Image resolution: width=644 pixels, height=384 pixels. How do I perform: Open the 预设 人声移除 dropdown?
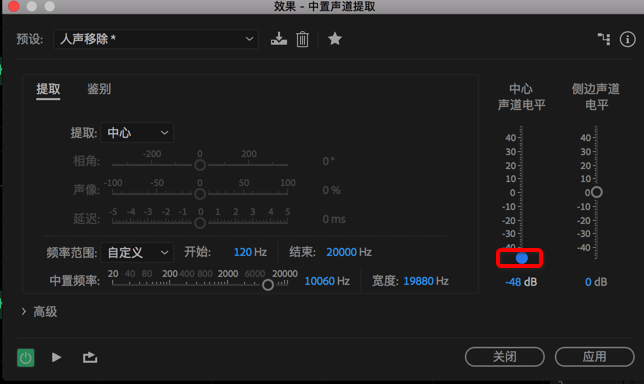coord(156,39)
